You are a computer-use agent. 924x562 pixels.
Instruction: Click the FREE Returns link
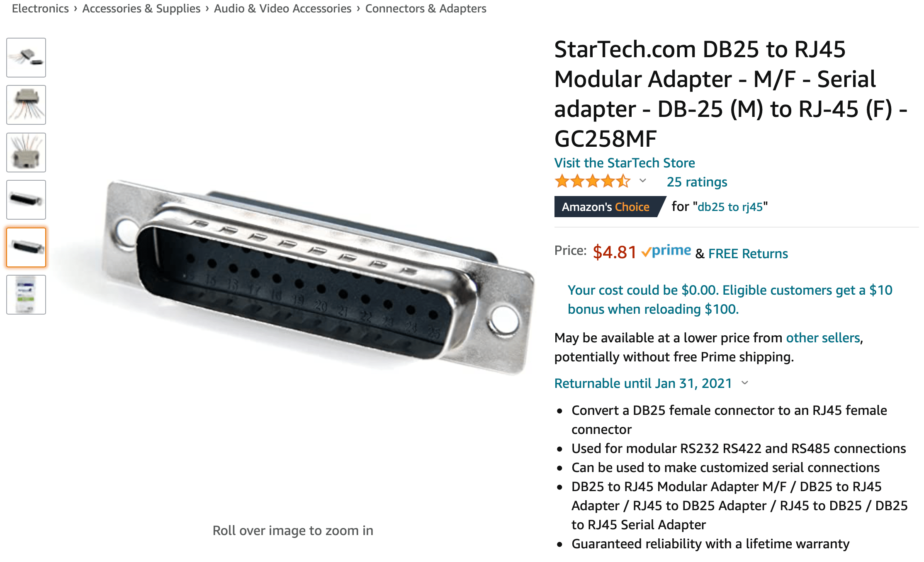pos(748,254)
